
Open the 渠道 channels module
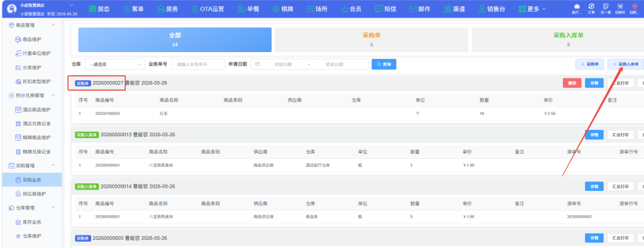point(454,9)
